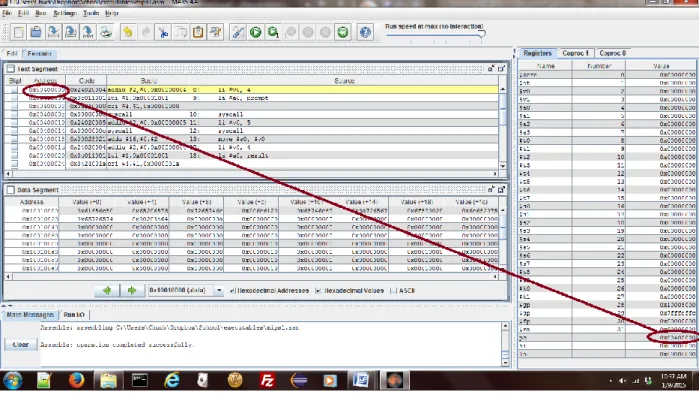Open the Settings menu
The width and height of the screenshot is (699, 395).
65,13
